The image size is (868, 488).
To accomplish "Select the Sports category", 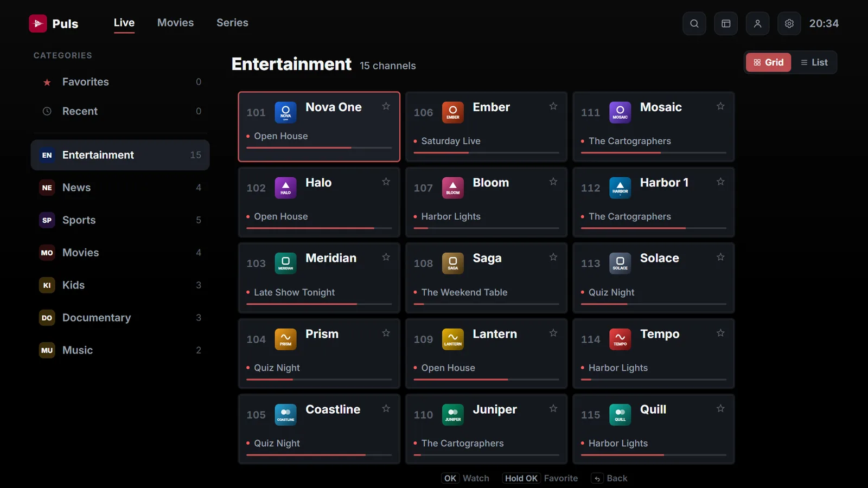I will click(120, 220).
